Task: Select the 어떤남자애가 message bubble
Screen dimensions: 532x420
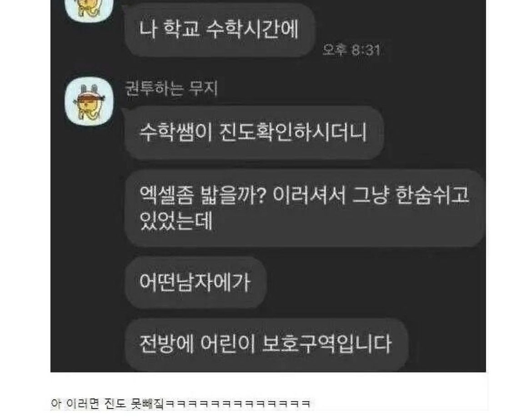Action: click(x=196, y=282)
